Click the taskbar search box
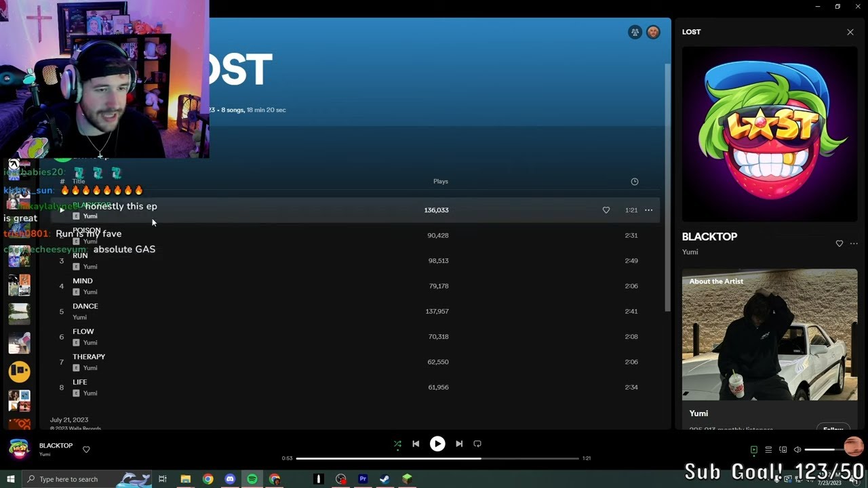 87,479
